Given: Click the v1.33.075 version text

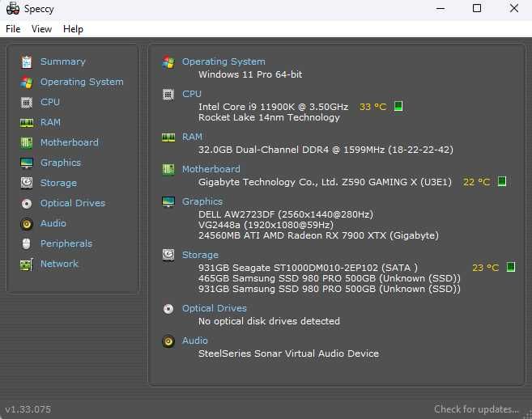Looking at the screenshot, I should pos(28,409).
